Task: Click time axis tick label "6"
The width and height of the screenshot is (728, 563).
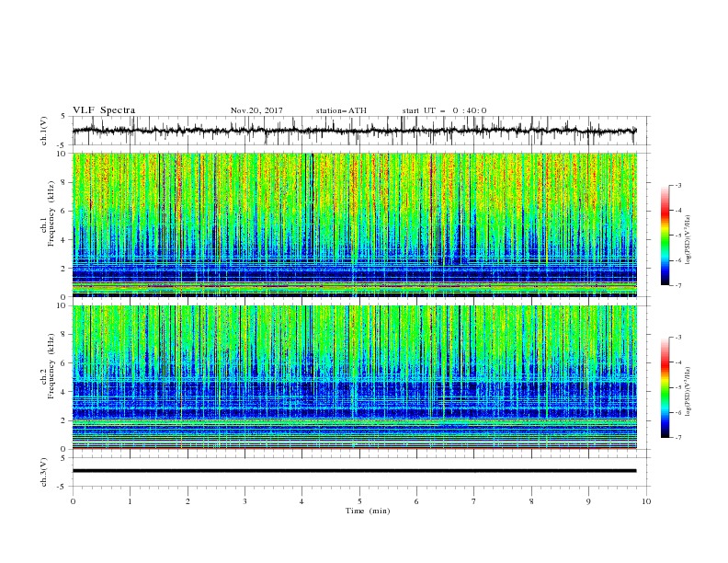Action: click(x=416, y=501)
